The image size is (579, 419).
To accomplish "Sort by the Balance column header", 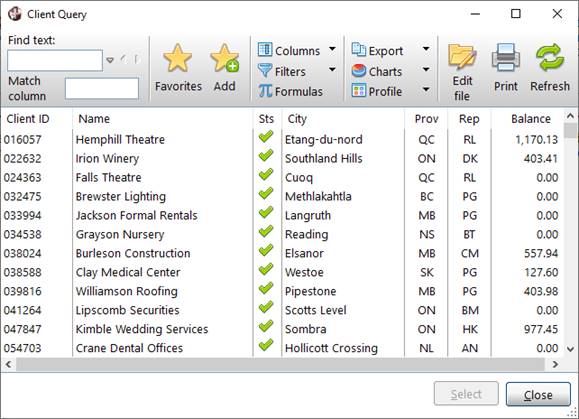I will coord(531,119).
